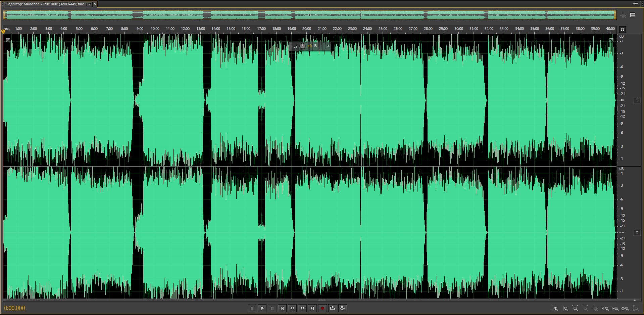
Task: Click the 20:00 mark on timeline ruler
Action: [306, 29]
